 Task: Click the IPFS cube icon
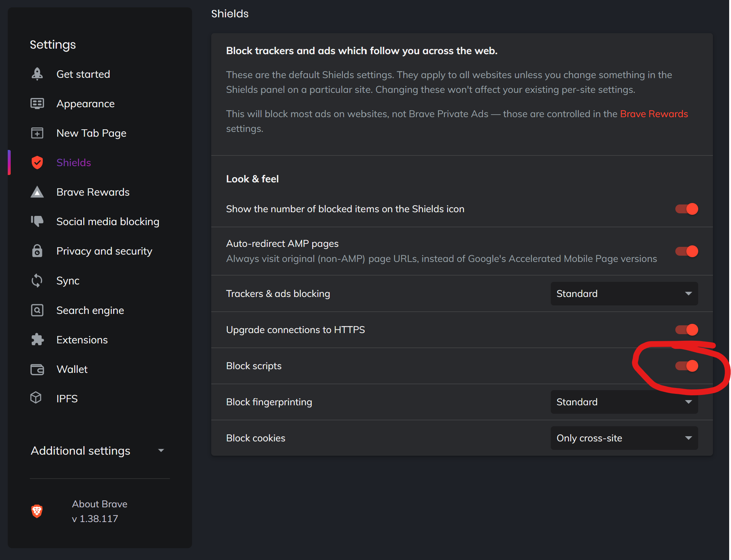pos(36,398)
